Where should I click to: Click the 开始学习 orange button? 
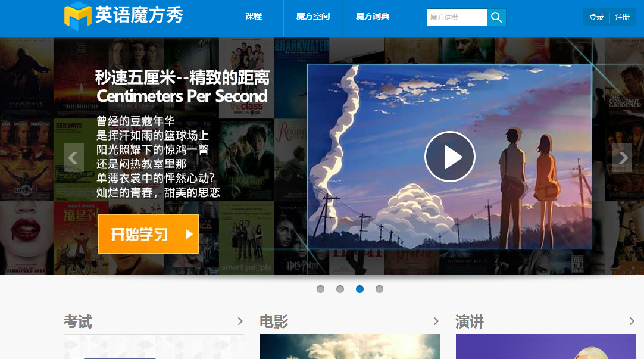148,234
